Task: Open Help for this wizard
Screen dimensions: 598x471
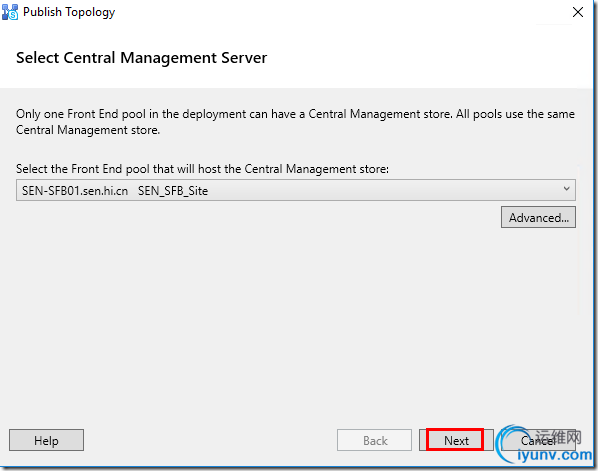Action: pyautogui.click(x=46, y=440)
